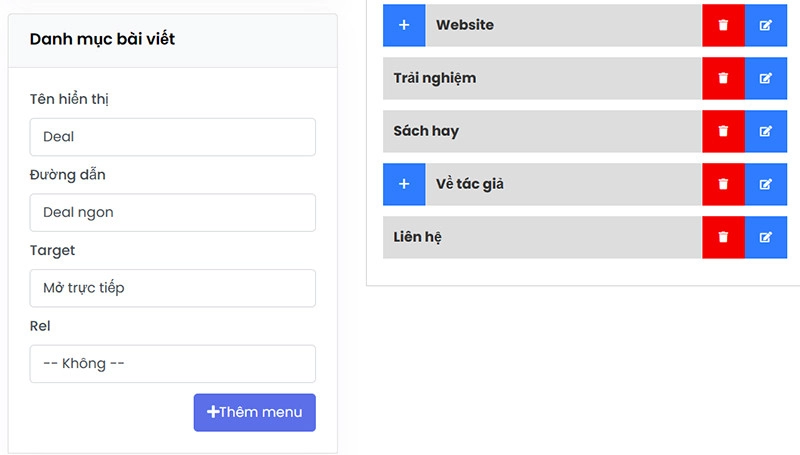The height and width of the screenshot is (455, 800).
Task: Delete the Liên hệ menu item
Action: pos(723,237)
